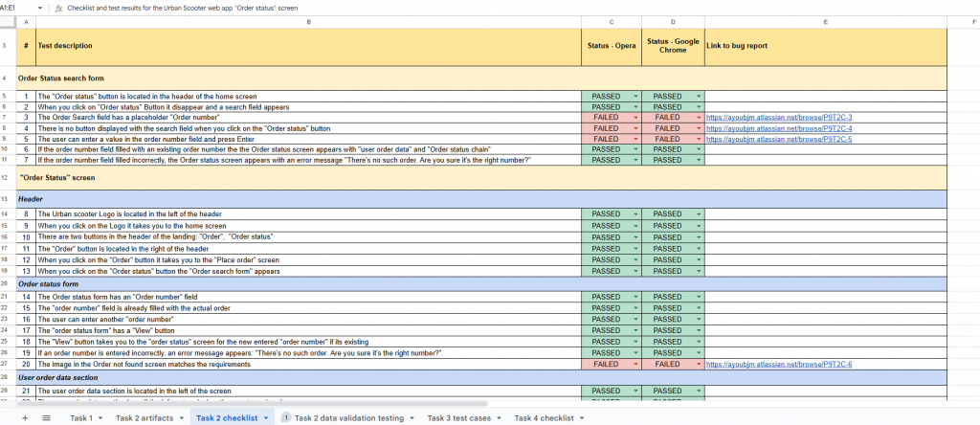Click the add new sheet plus icon
Viewport: 980px width, 425px height.
(25, 418)
